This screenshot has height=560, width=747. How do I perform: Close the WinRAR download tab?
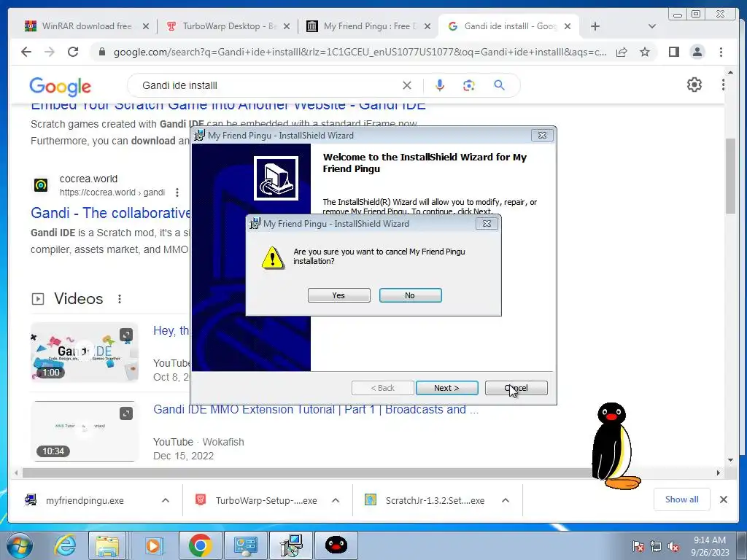(x=146, y=27)
